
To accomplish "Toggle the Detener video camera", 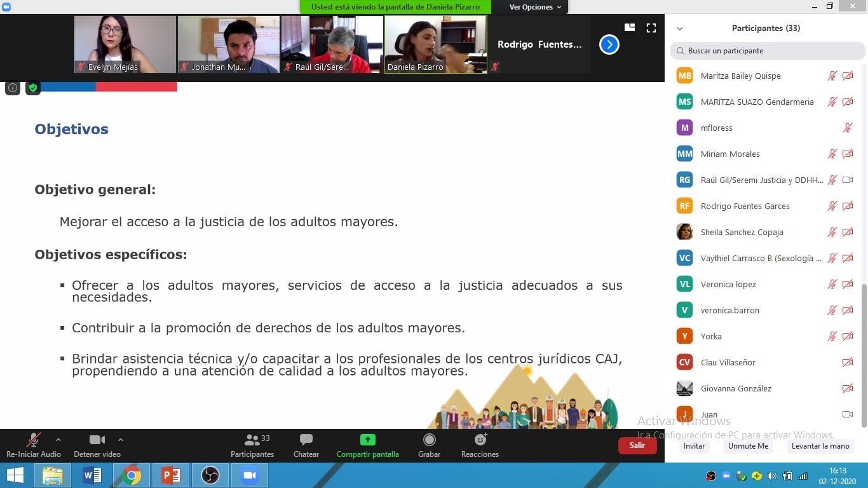I will 97,440.
